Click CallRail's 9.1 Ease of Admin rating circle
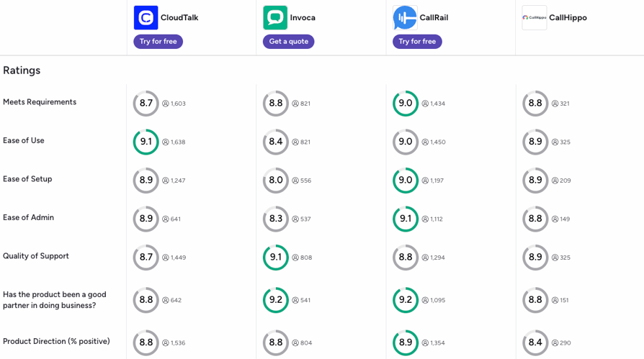 coord(406,219)
